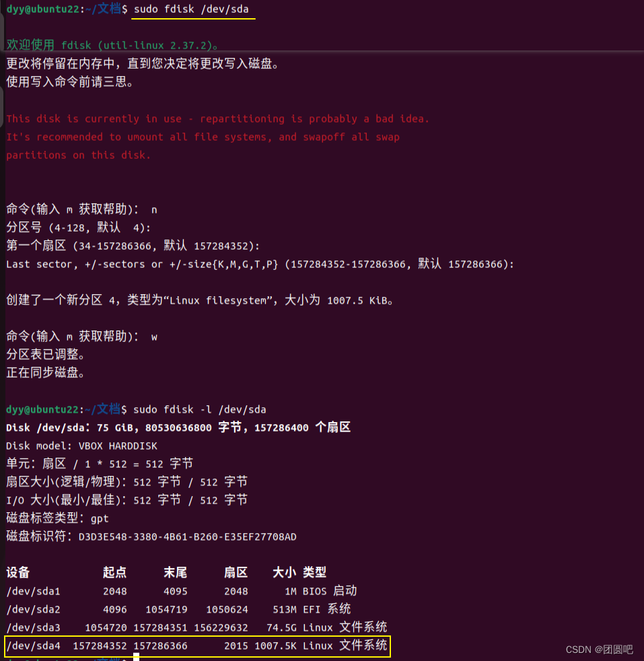
Task: Click the partition number line '(4-128, 默认 4)'
Action: [x=78, y=228]
